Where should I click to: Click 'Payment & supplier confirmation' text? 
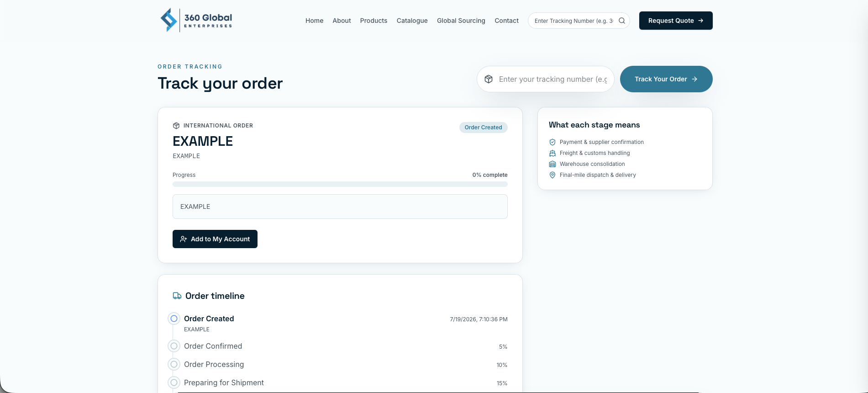pyautogui.click(x=602, y=142)
